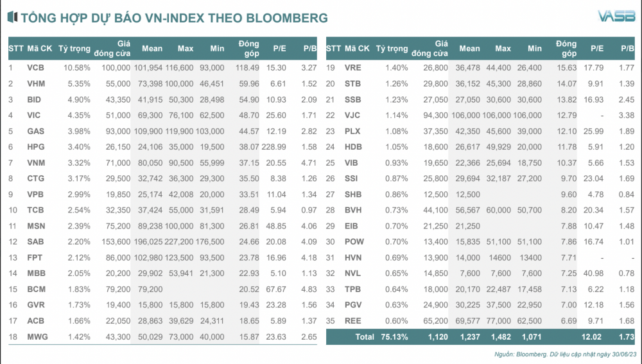Select the MWG row ticker

click(x=37, y=336)
